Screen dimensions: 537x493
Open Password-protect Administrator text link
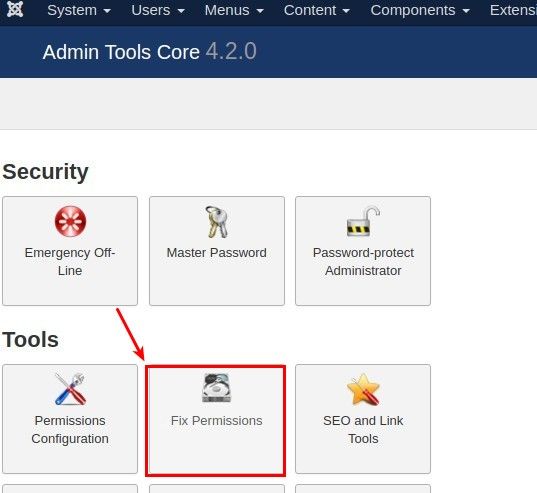point(363,262)
